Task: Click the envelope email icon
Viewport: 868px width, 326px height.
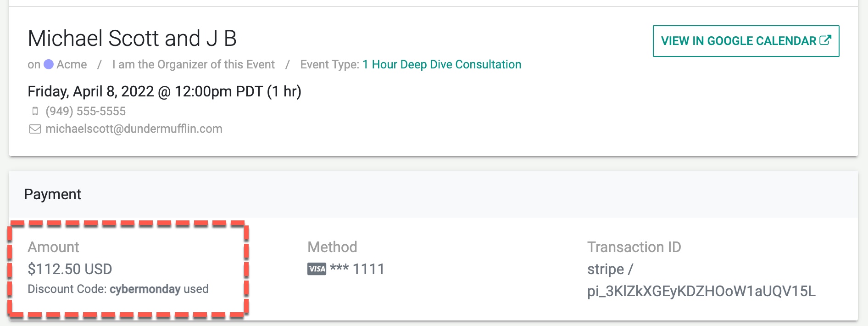Action: [35, 129]
